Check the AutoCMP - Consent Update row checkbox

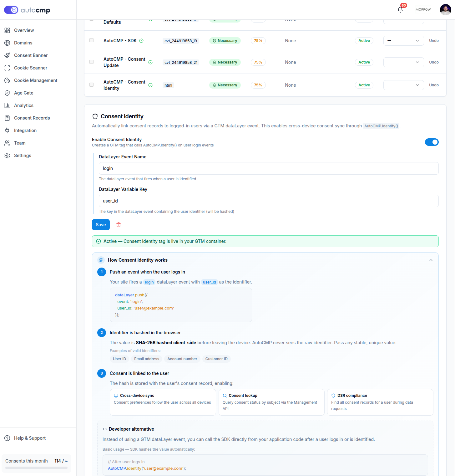point(92,62)
